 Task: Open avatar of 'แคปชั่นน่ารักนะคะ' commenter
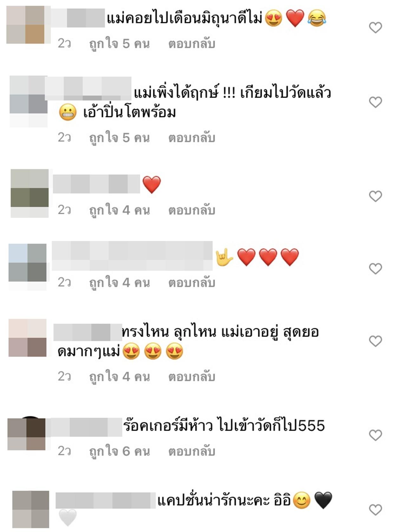[x=31, y=509]
